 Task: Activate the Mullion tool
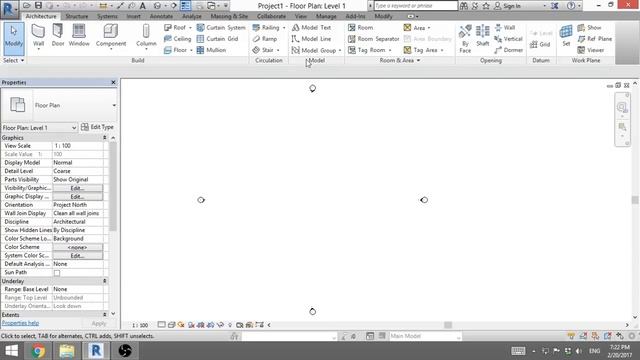[x=211, y=50]
